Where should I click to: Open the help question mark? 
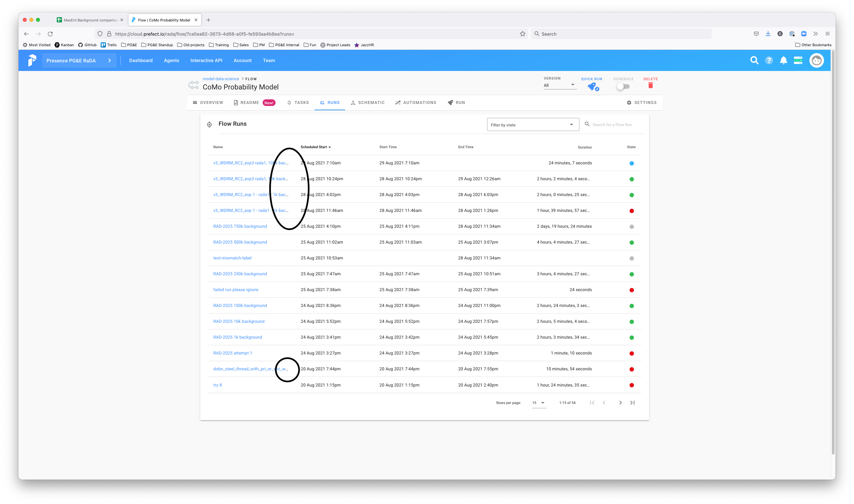tap(769, 60)
